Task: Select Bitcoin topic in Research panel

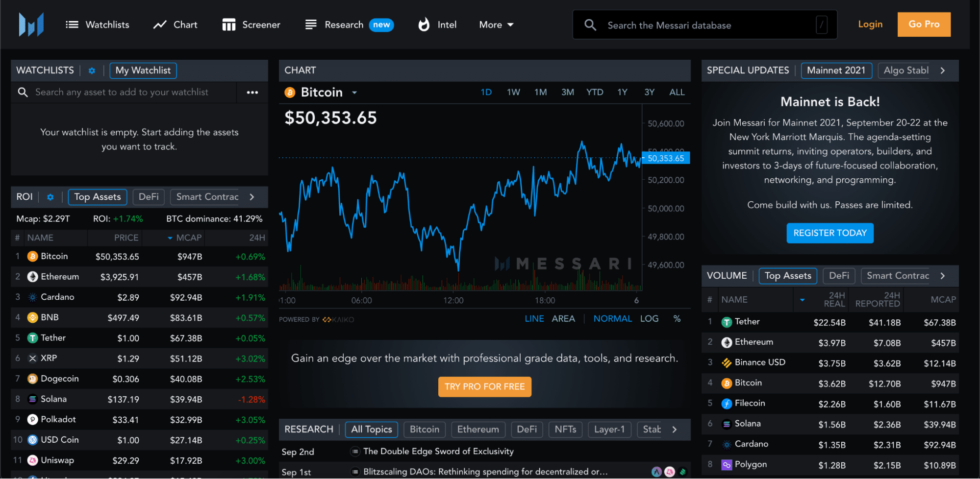Action: [x=425, y=430]
